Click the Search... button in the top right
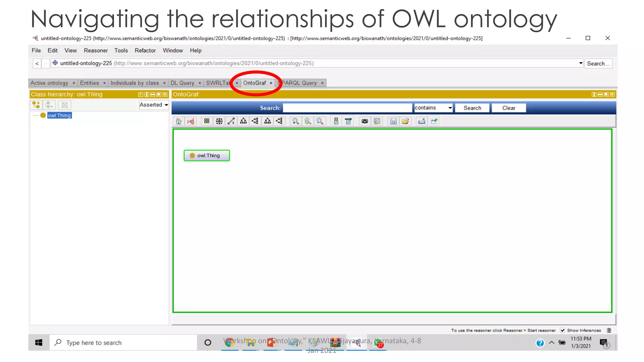Screen dimensions: 644x362 598,63
